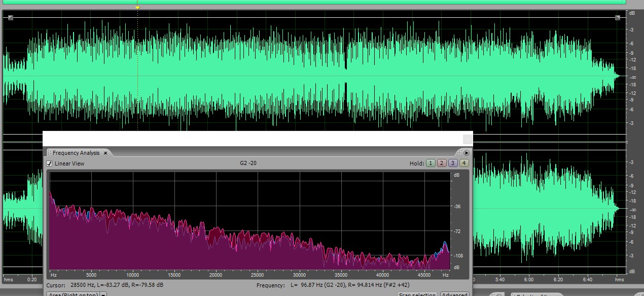Open the Area graph style combo box

73,294
